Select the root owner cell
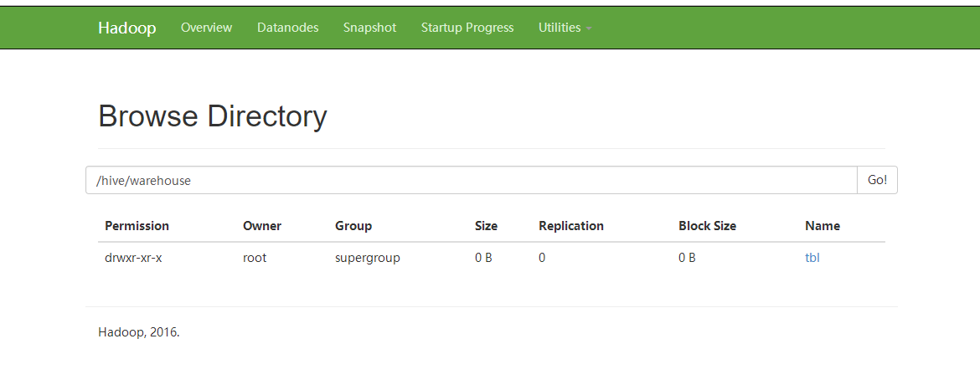Screen dimensions: 980x385 (x=255, y=258)
